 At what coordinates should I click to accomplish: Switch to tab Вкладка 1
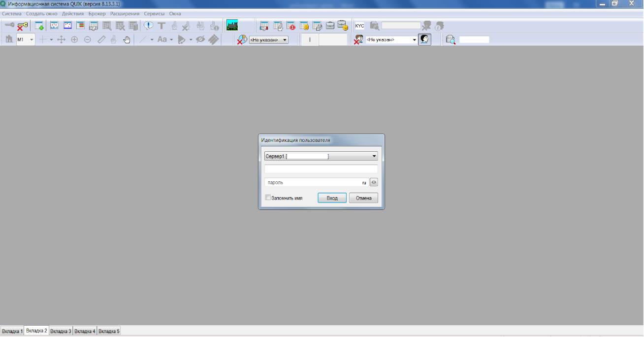12,331
